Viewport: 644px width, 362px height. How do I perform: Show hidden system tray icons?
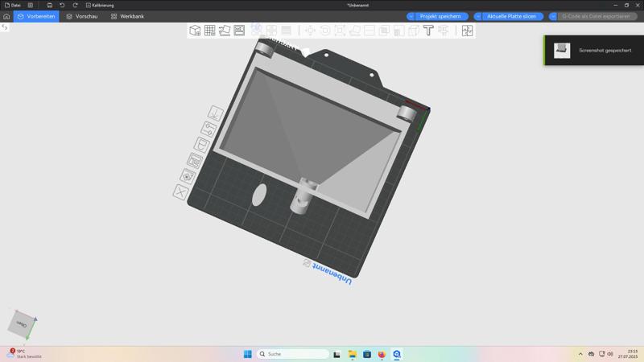click(580, 354)
